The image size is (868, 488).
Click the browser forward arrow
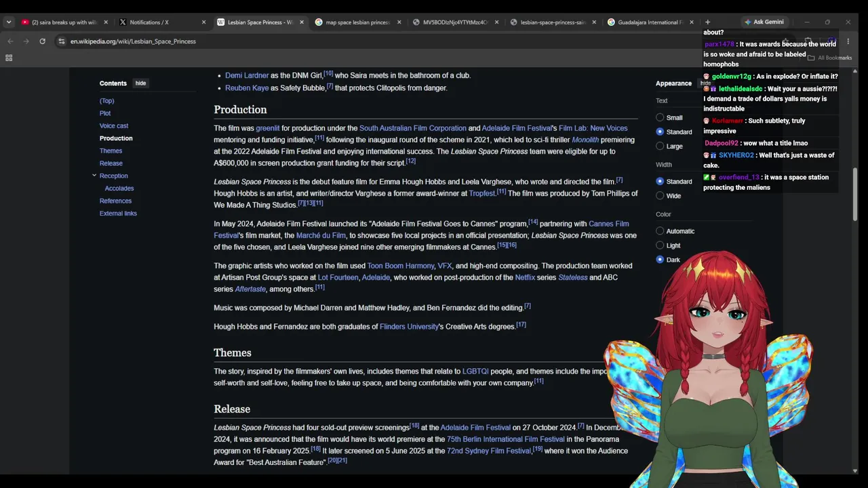click(26, 41)
